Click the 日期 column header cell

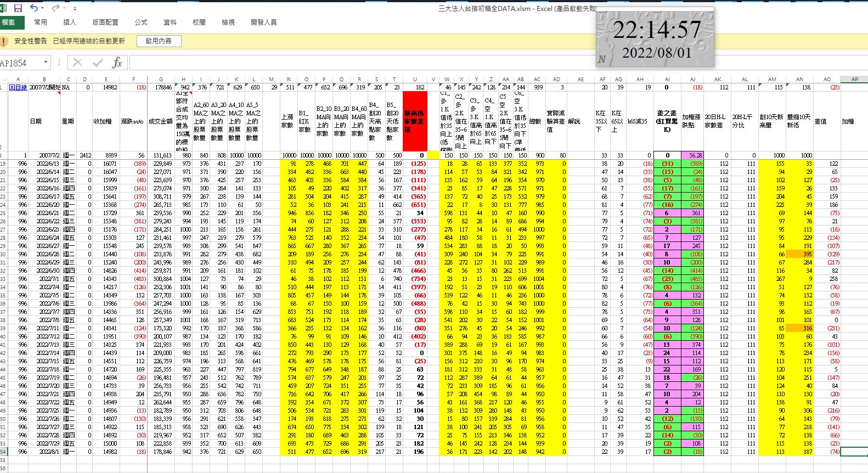44,121
